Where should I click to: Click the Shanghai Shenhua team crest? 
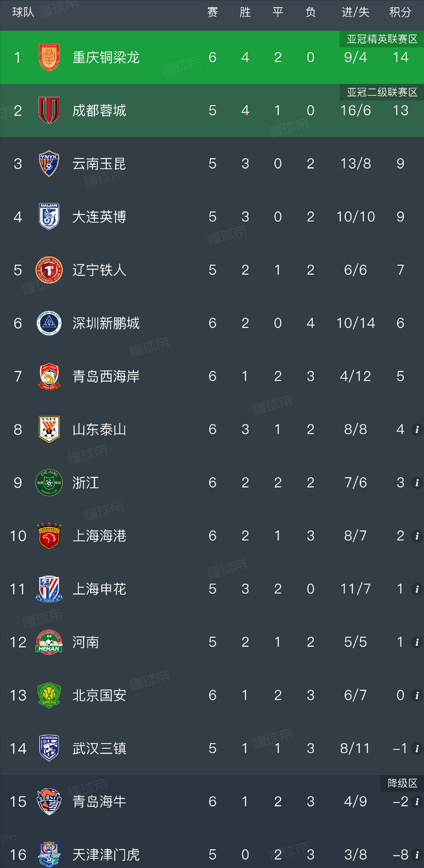point(49,589)
